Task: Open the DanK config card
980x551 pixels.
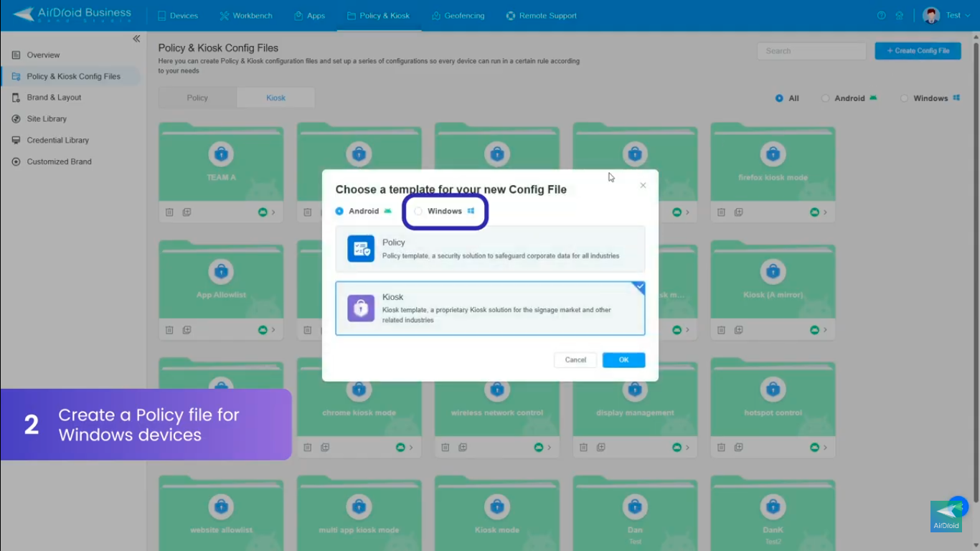Action: click(773, 512)
